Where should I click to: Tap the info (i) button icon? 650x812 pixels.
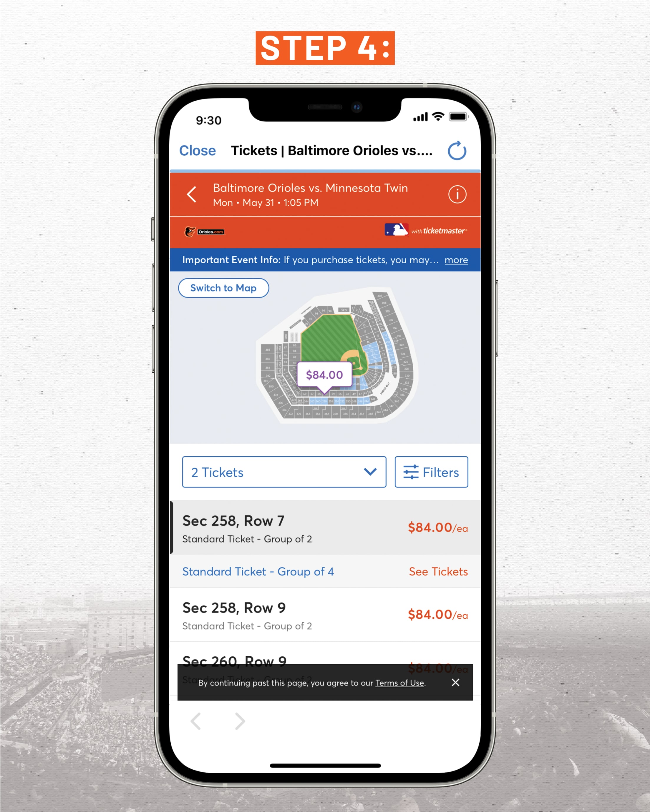[x=458, y=195]
